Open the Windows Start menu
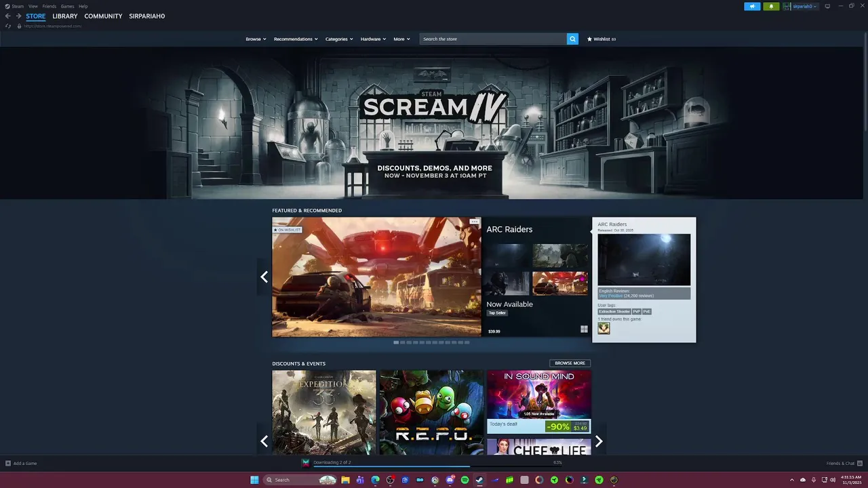 coord(254,480)
